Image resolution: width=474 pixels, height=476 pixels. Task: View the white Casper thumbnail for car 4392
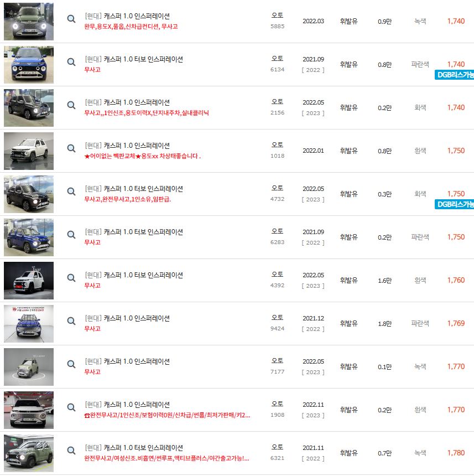pos(29,281)
